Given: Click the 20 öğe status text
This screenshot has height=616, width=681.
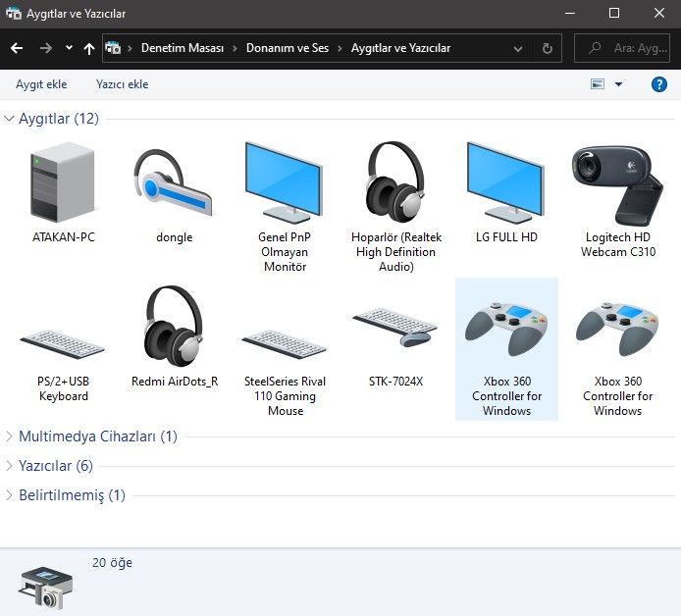Looking at the screenshot, I should (112, 563).
